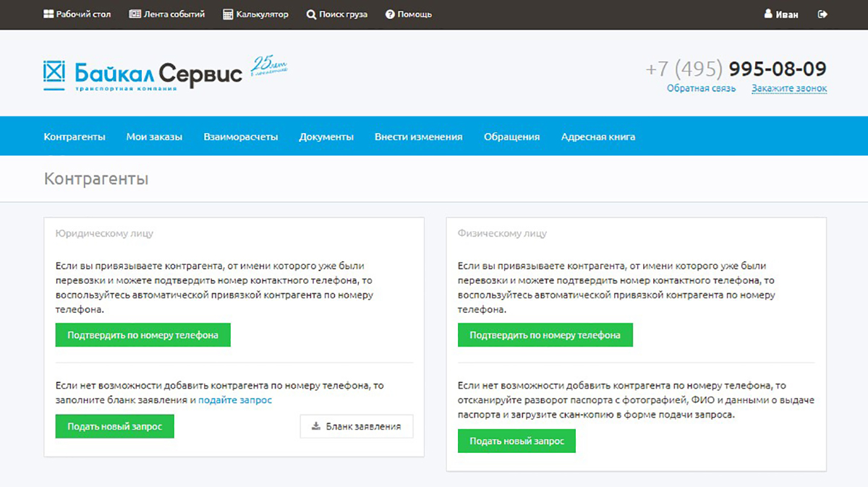Click the calculator icon in top bar
The height and width of the screenshot is (487, 868).
click(x=228, y=14)
